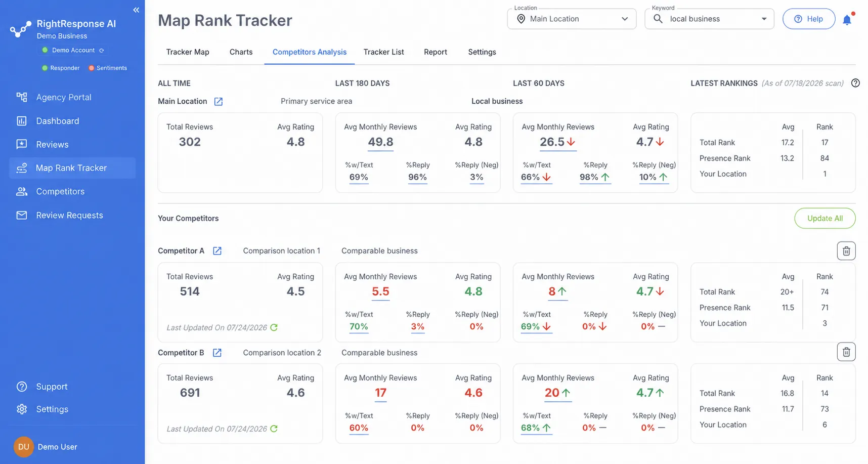Click Competitor B Total Reviews 691
Image resolution: width=868 pixels, height=464 pixels.
[x=190, y=393]
